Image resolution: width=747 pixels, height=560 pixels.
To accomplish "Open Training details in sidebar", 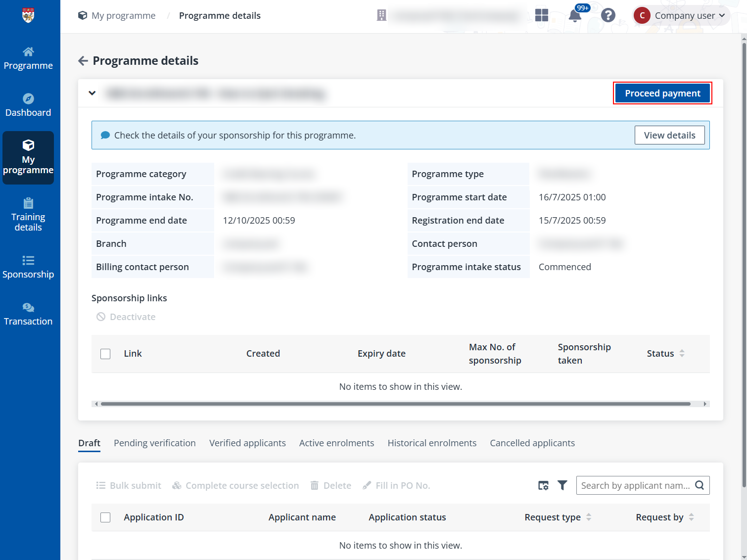I will pos(28,215).
